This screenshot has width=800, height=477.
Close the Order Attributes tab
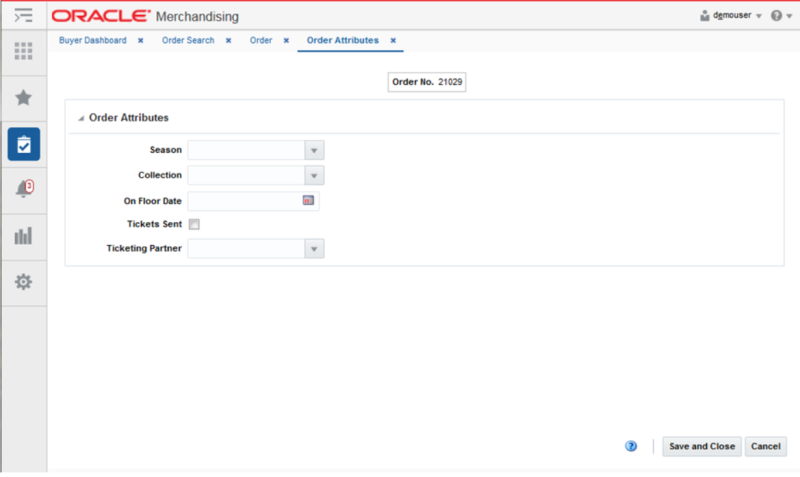(393, 40)
